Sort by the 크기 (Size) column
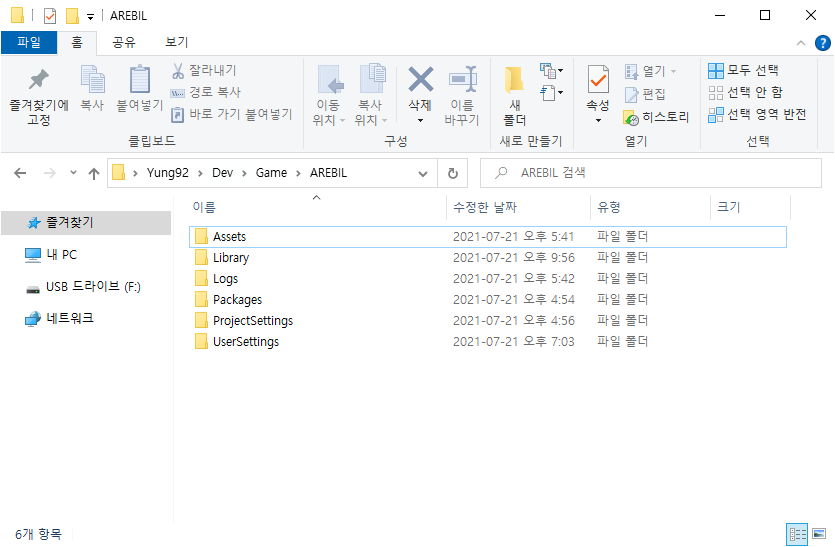Image resolution: width=835 pixels, height=547 pixels. click(x=750, y=207)
